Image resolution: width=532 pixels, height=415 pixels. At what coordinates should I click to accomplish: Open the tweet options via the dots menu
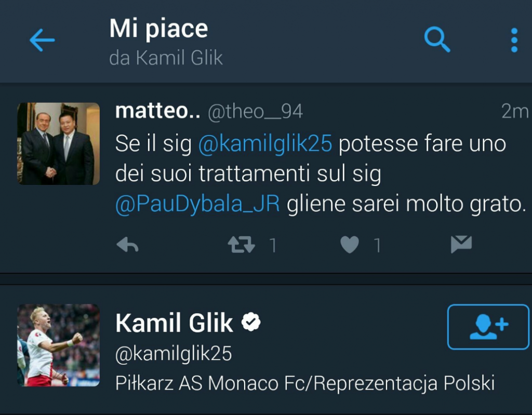tap(514, 40)
